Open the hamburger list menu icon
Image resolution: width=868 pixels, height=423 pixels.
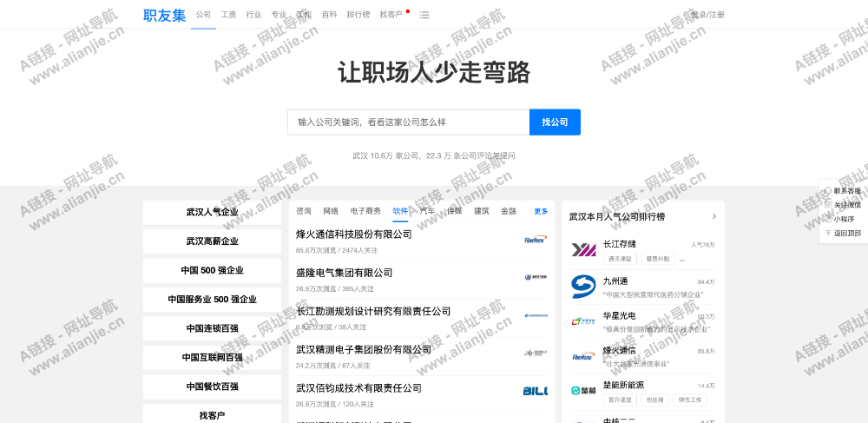tap(424, 15)
